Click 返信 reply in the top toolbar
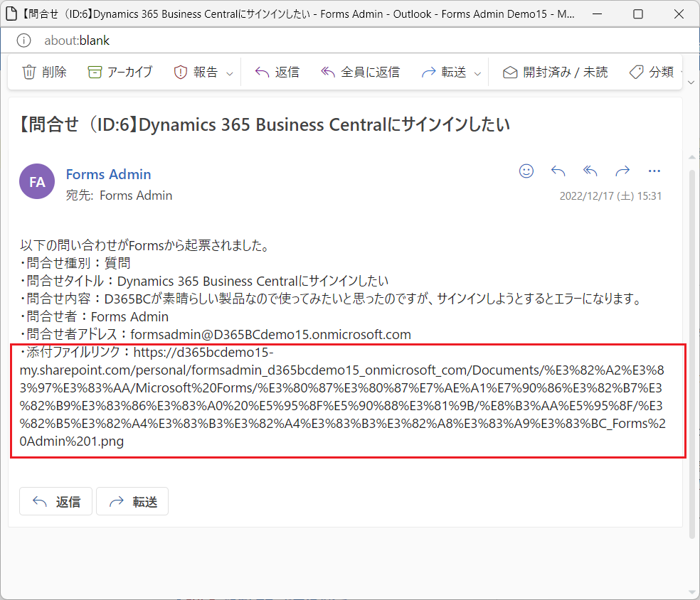Viewport: 700px width, 600px height. 277,73
